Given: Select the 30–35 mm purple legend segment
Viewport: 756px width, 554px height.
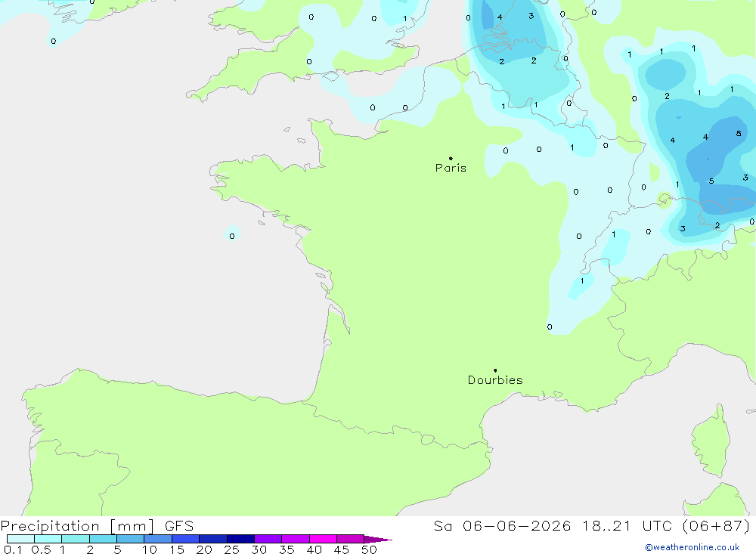Looking at the screenshot, I should coord(268,539).
